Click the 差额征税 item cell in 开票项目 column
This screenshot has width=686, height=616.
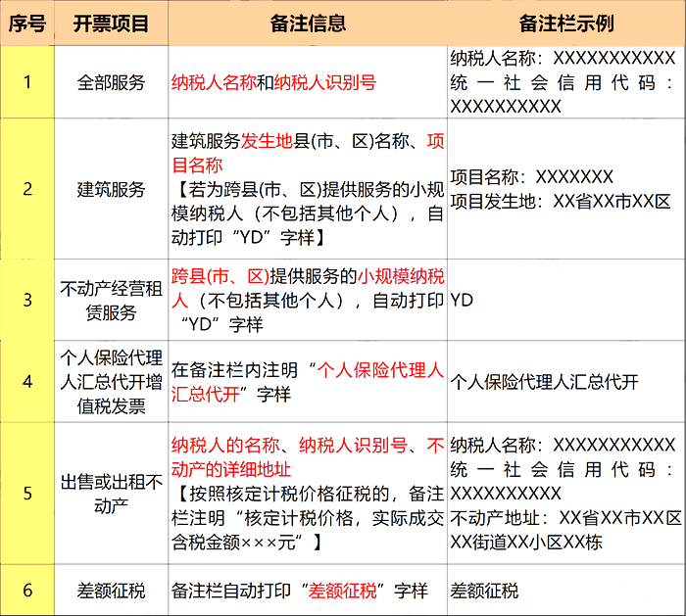pos(111,591)
